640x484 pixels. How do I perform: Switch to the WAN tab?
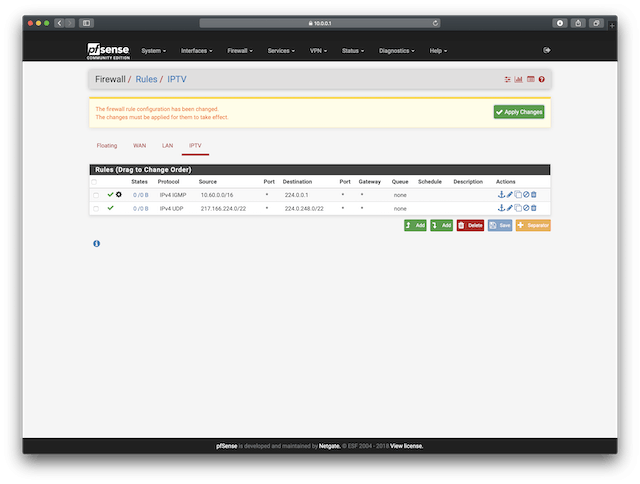tap(140, 146)
